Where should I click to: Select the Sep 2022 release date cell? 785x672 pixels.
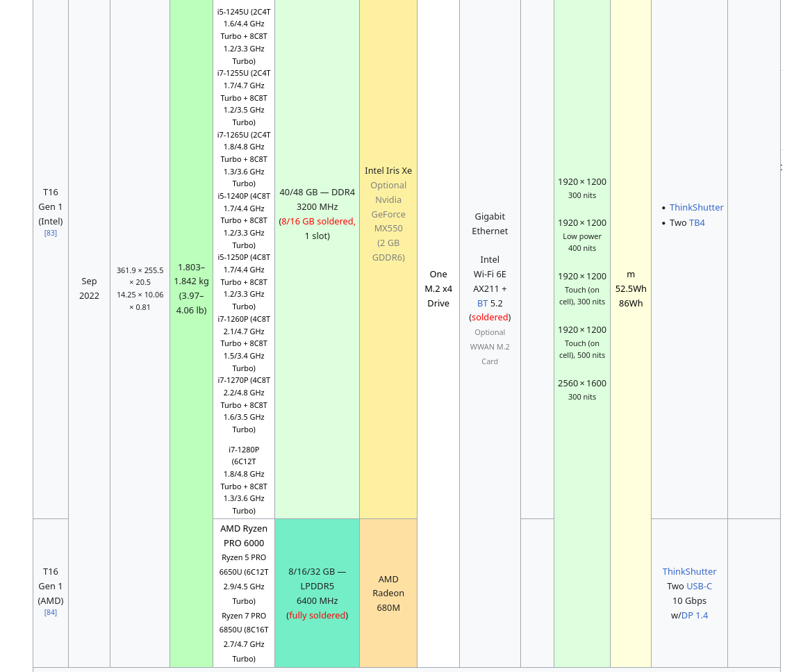[x=89, y=288]
